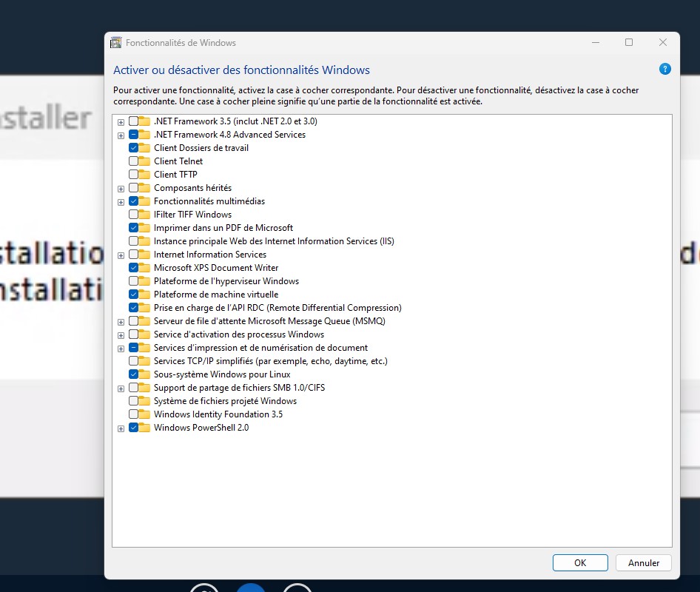Select Service d'activation des processus Windows label
The image size is (700, 592).
(x=239, y=334)
